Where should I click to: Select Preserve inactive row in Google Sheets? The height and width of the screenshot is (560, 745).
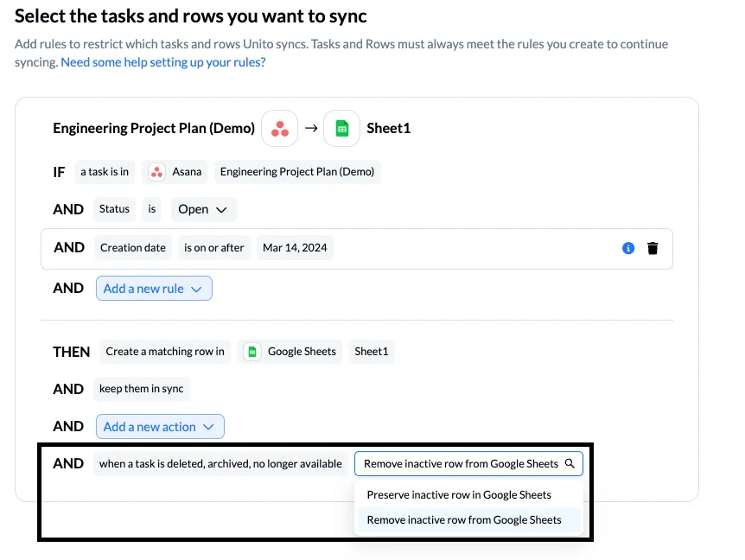click(459, 495)
